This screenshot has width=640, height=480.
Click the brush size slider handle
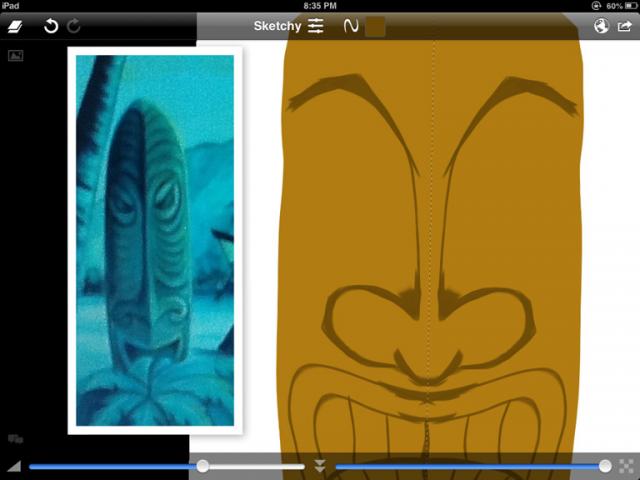point(203,466)
